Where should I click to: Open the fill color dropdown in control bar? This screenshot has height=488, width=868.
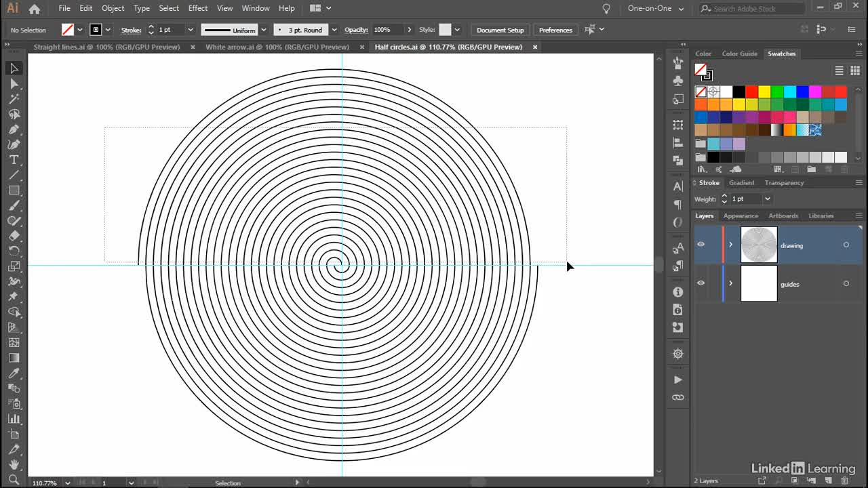[79, 30]
